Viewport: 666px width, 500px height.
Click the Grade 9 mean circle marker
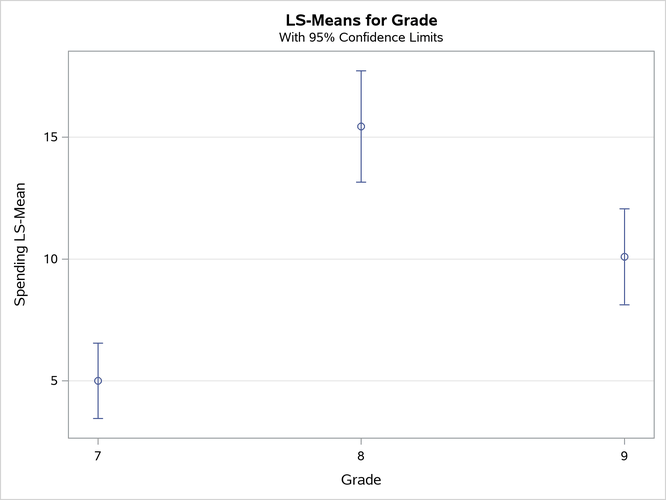pos(625,257)
